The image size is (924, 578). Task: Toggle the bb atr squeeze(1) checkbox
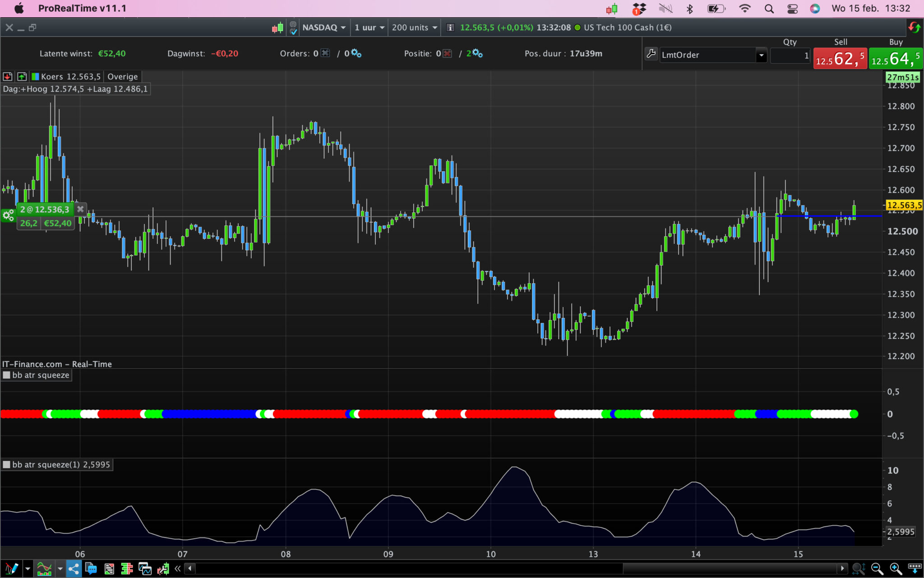coord(7,464)
